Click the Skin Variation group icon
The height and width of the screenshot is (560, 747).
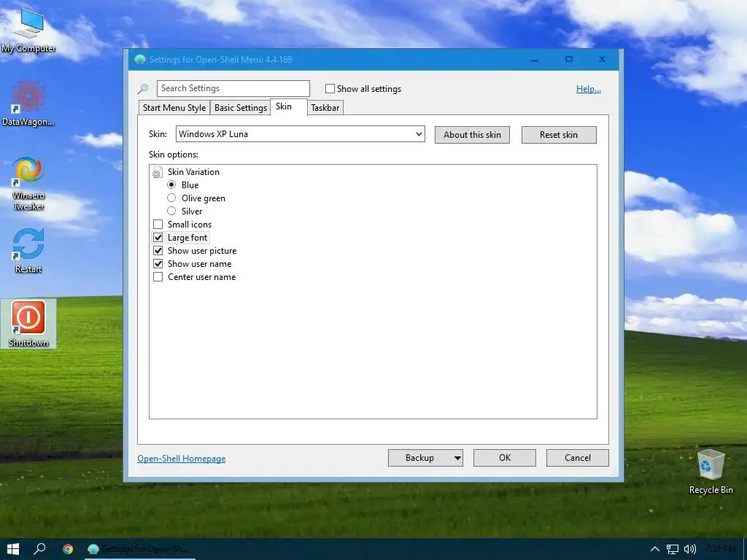[x=157, y=172]
